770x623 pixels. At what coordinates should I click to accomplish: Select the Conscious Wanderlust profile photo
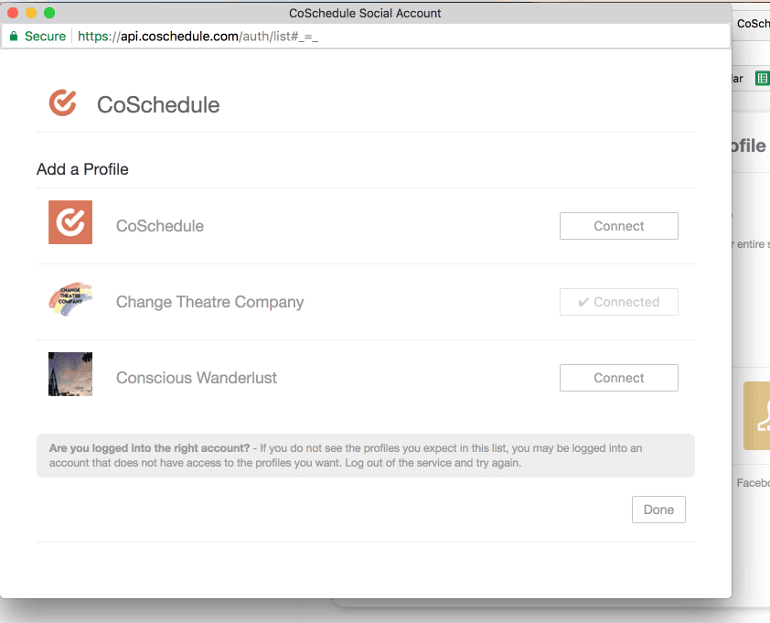[70, 374]
